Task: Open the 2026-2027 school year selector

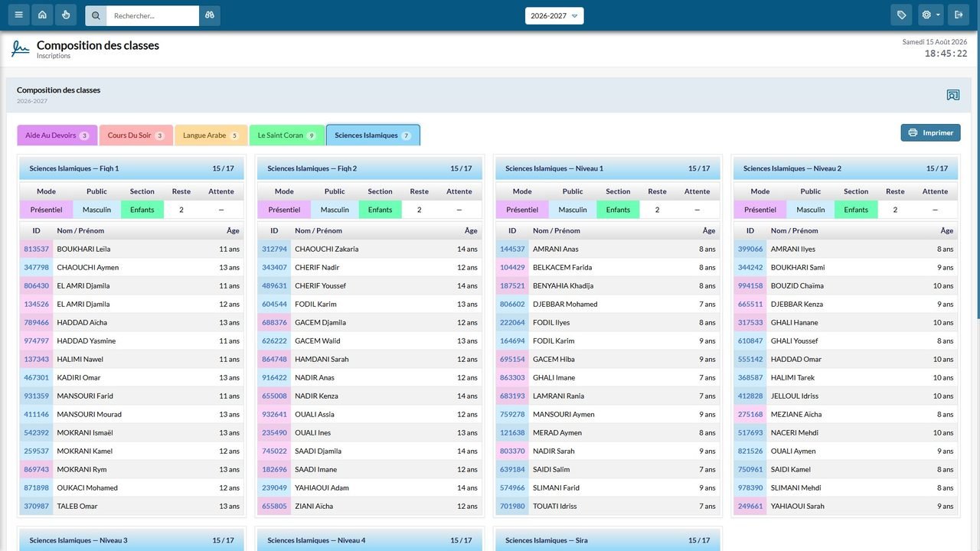Action: [554, 15]
